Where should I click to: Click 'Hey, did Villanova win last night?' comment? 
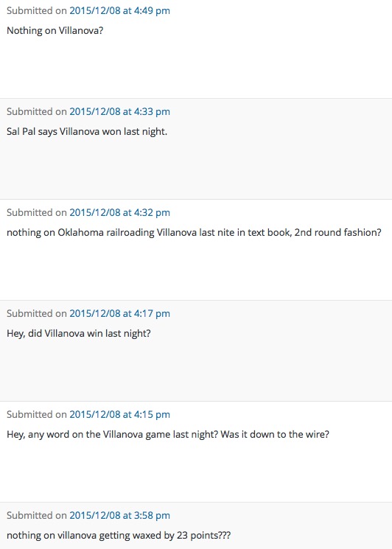(x=79, y=333)
